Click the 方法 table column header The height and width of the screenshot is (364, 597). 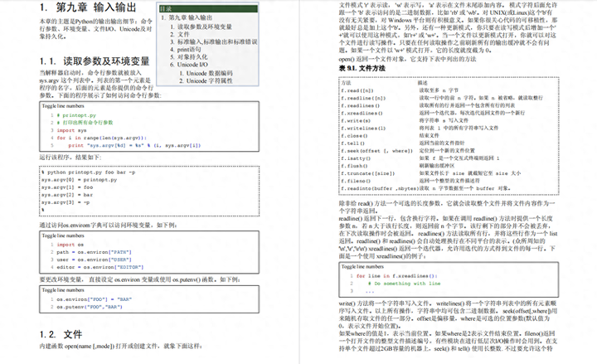point(346,83)
